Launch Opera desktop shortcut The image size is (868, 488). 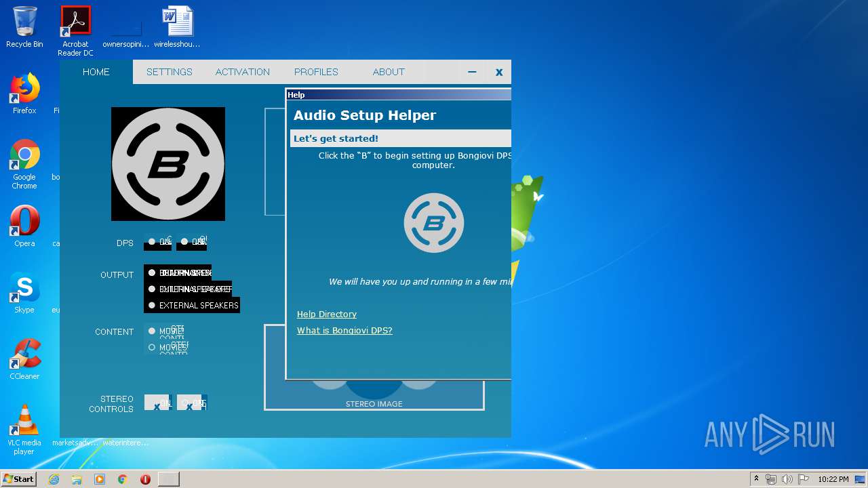(x=24, y=226)
